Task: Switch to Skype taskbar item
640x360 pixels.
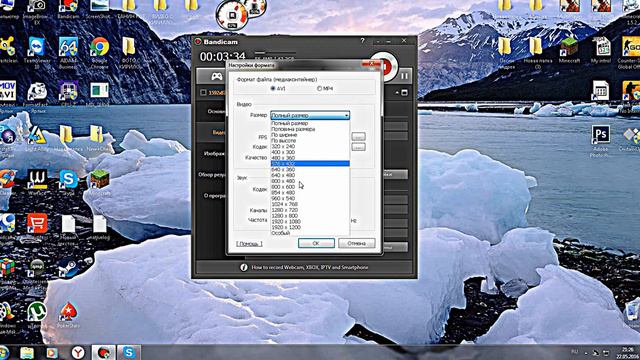Action: tap(129, 352)
